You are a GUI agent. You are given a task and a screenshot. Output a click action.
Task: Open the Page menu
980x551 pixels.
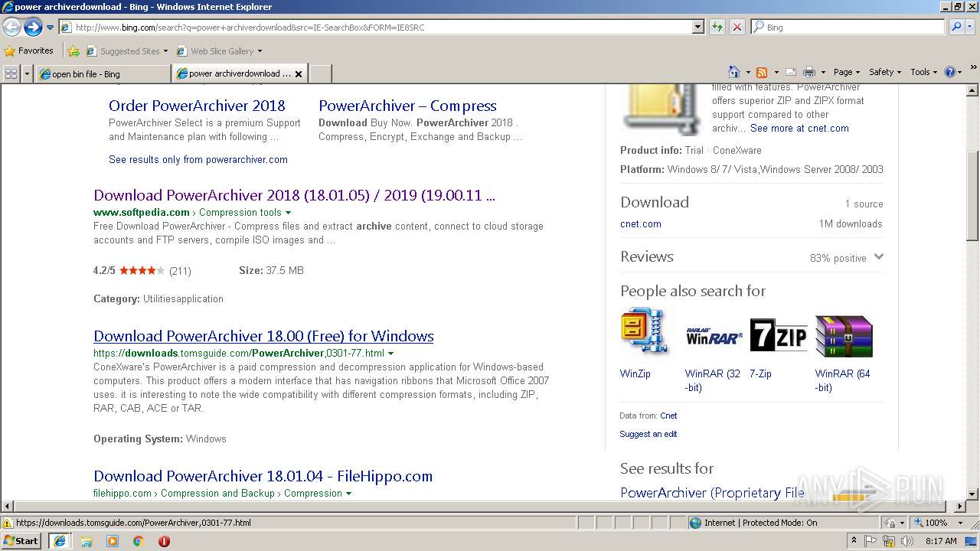click(846, 72)
